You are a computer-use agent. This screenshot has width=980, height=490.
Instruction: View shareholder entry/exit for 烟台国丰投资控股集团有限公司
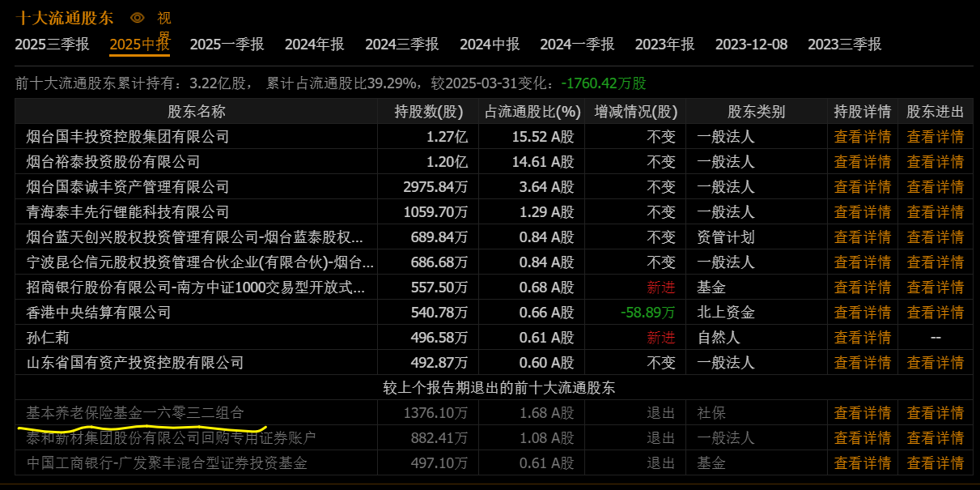tap(935, 137)
